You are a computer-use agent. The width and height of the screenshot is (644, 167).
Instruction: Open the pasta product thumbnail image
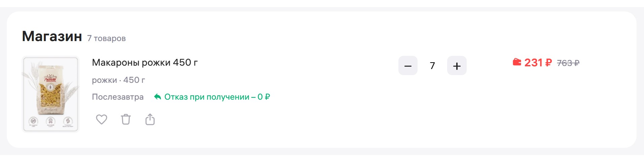click(x=50, y=94)
